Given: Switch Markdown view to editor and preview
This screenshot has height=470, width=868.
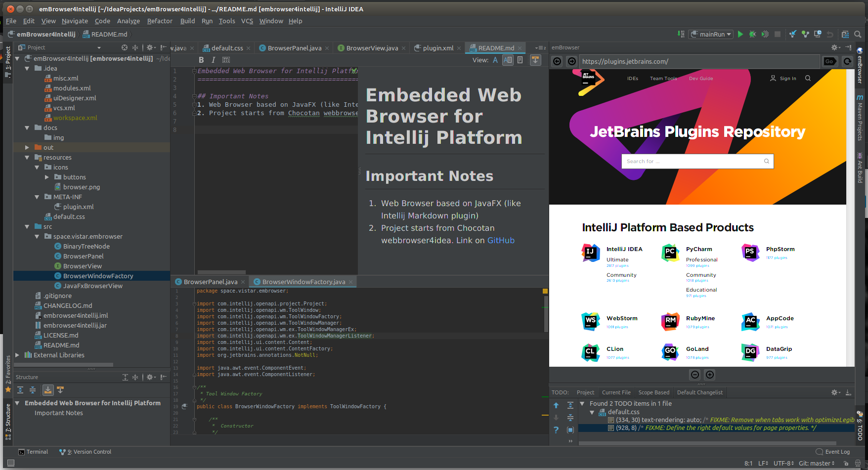Looking at the screenshot, I should click(508, 60).
